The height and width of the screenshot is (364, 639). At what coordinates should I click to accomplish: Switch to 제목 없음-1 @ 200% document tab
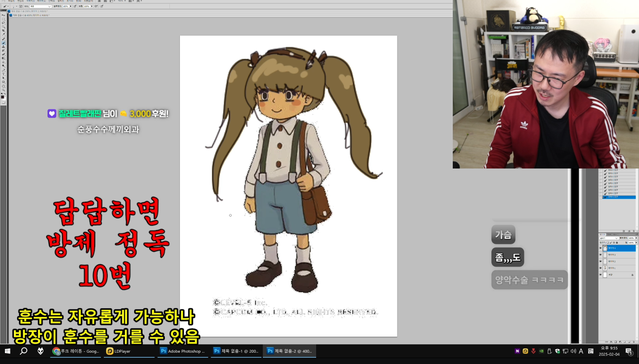28,11
